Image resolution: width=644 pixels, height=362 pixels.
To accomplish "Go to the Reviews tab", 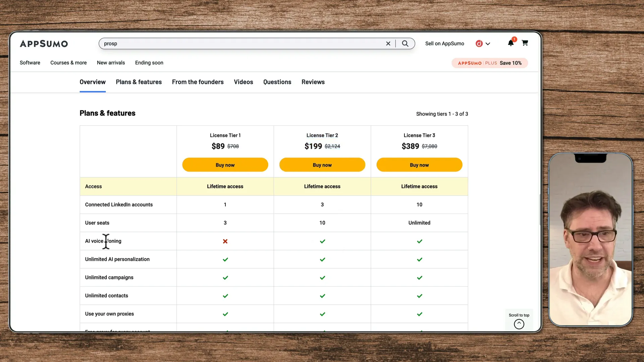I will [313, 82].
